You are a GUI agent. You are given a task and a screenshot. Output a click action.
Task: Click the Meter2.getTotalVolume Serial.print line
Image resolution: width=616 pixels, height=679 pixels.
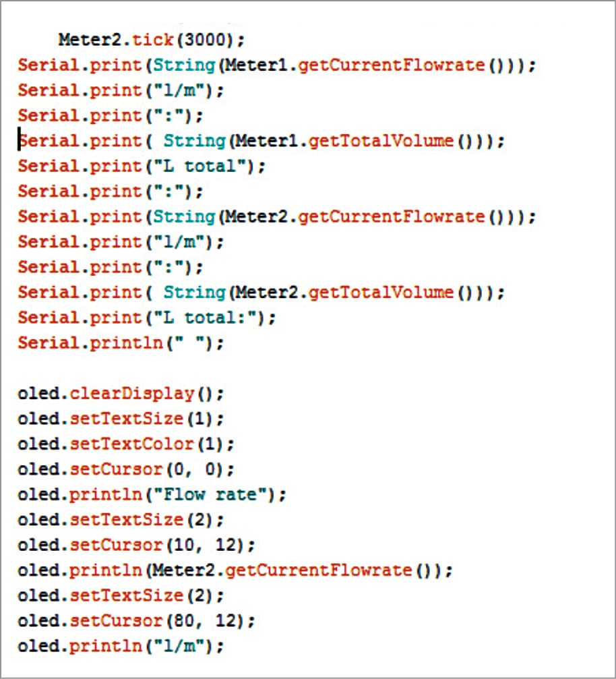point(261,292)
